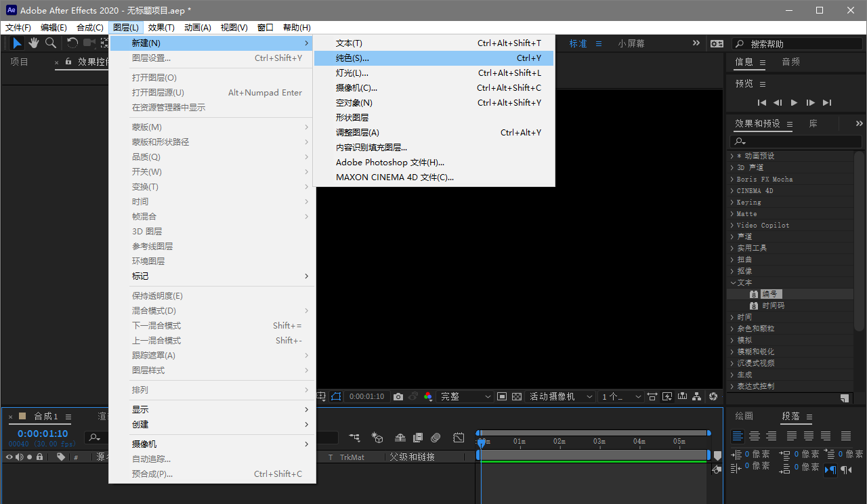Screen dimensions: 867x504
Task: Toggle frame blending icon in timeline
Action: tap(418, 438)
